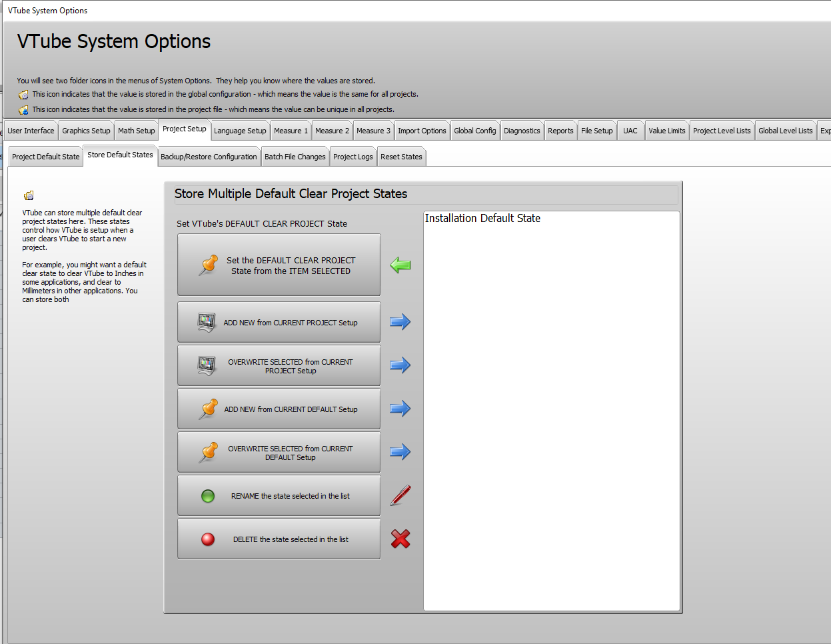The width and height of the screenshot is (831, 644).
Task: Click OVERWRITE SELECTED from CURRENT DEFAULT Setup
Action: point(279,452)
